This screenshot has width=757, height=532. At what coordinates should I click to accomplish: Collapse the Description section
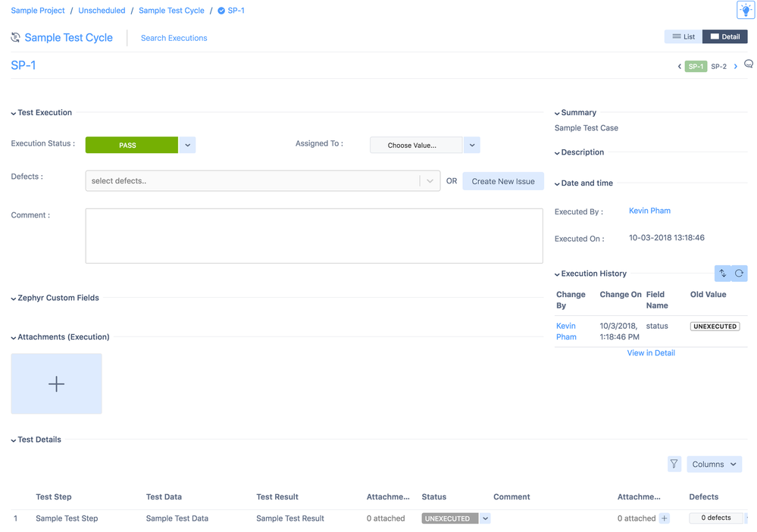557,153
